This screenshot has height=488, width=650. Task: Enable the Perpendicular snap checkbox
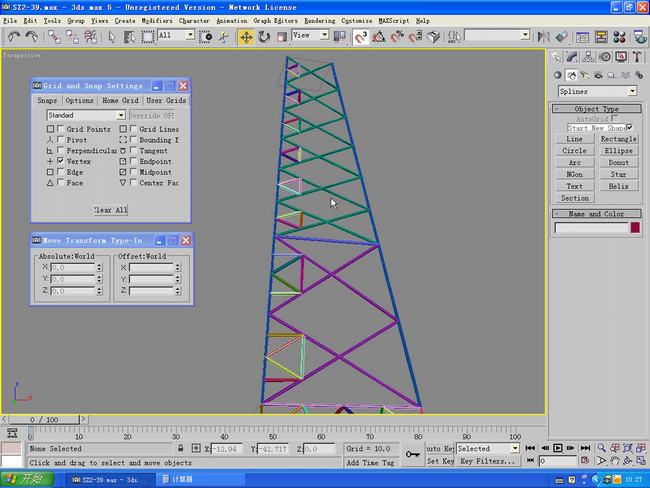pos(61,150)
